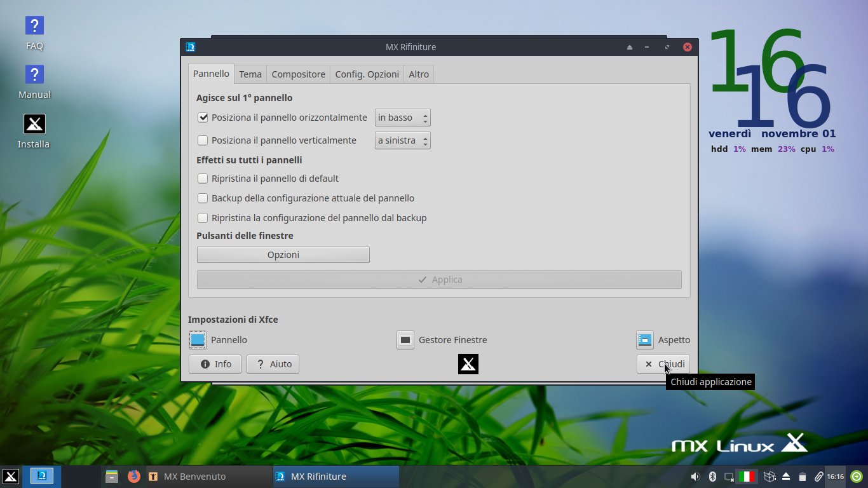Select the workspace switcher thumbnail in taskbar

click(42, 476)
